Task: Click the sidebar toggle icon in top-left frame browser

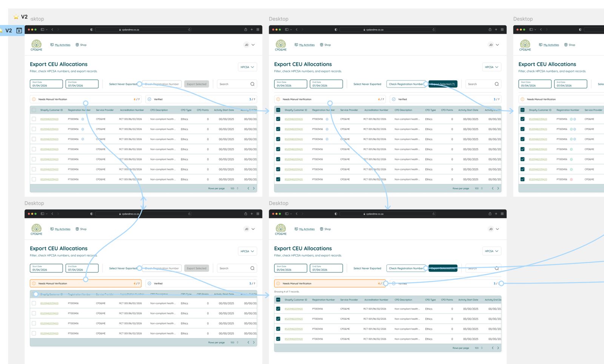Action: [x=42, y=29]
